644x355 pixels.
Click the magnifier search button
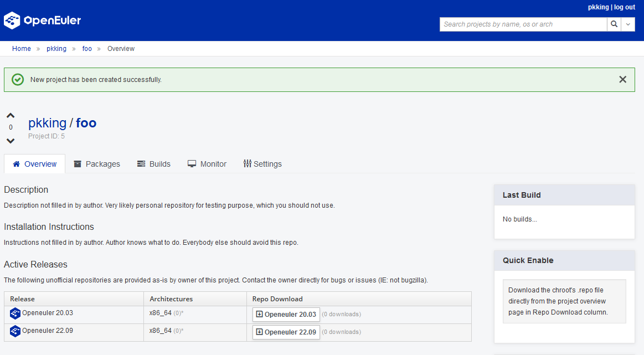(x=614, y=24)
